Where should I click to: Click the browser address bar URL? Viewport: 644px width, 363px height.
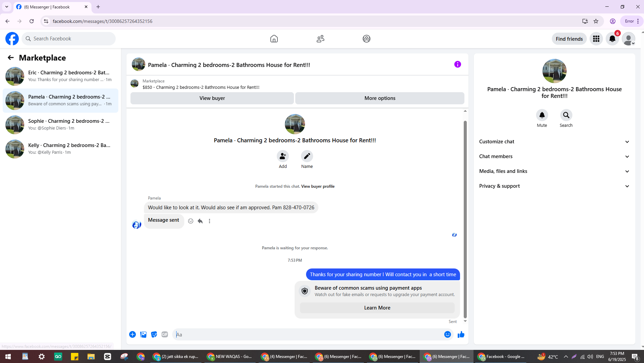coord(103,21)
